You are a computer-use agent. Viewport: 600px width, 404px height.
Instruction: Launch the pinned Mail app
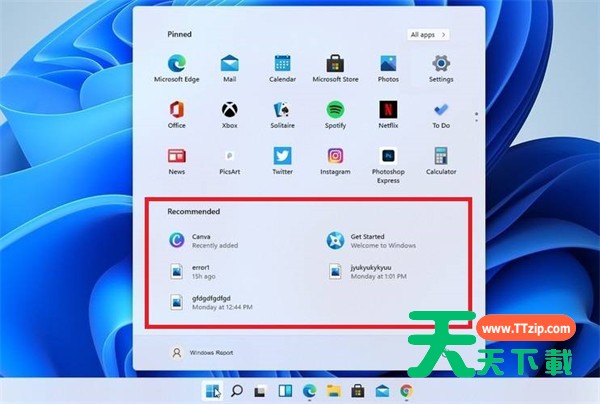coord(230,68)
